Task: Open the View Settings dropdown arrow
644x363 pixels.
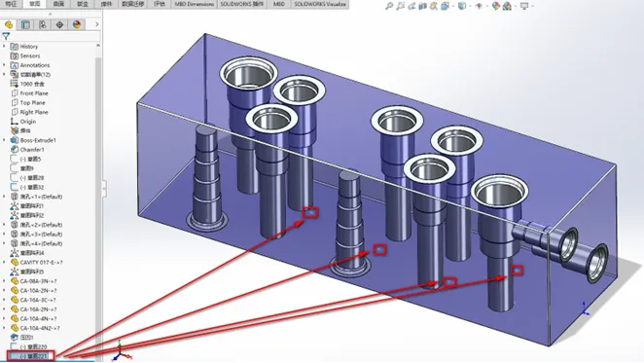Action: coord(532,6)
